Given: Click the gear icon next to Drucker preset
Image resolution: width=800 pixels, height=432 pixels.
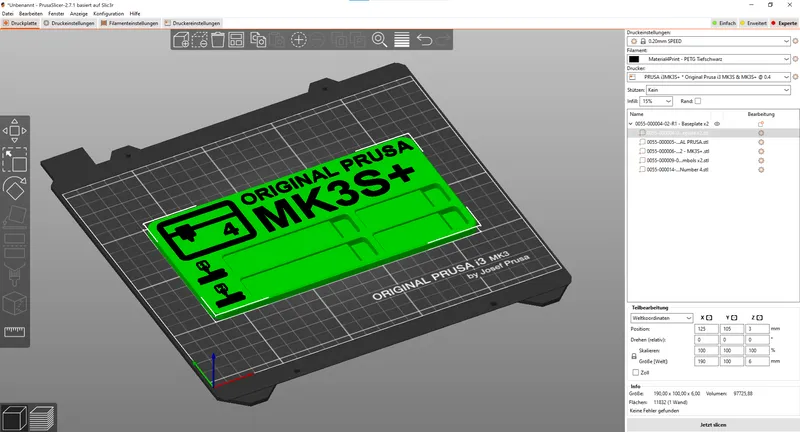Looking at the screenshot, I should tap(795, 77).
